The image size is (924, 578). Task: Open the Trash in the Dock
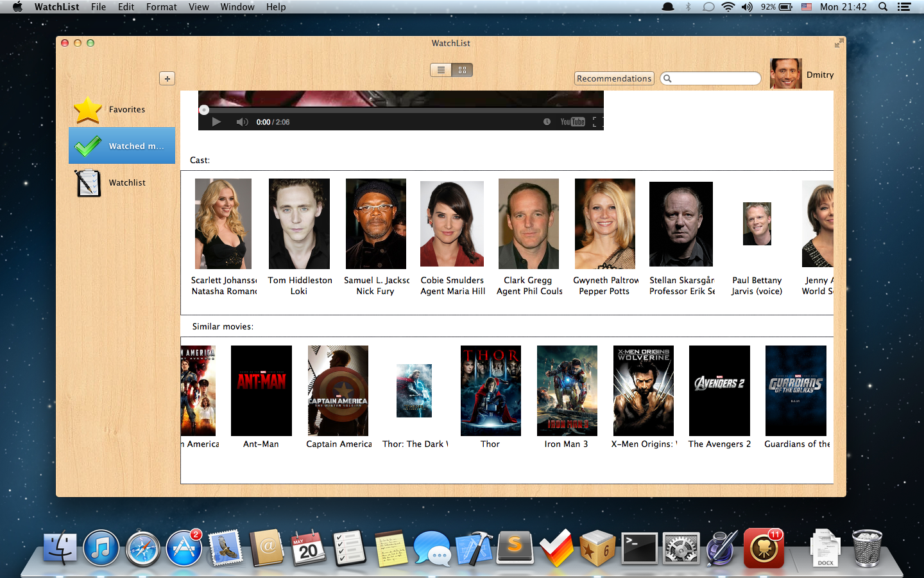click(x=867, y=548)
